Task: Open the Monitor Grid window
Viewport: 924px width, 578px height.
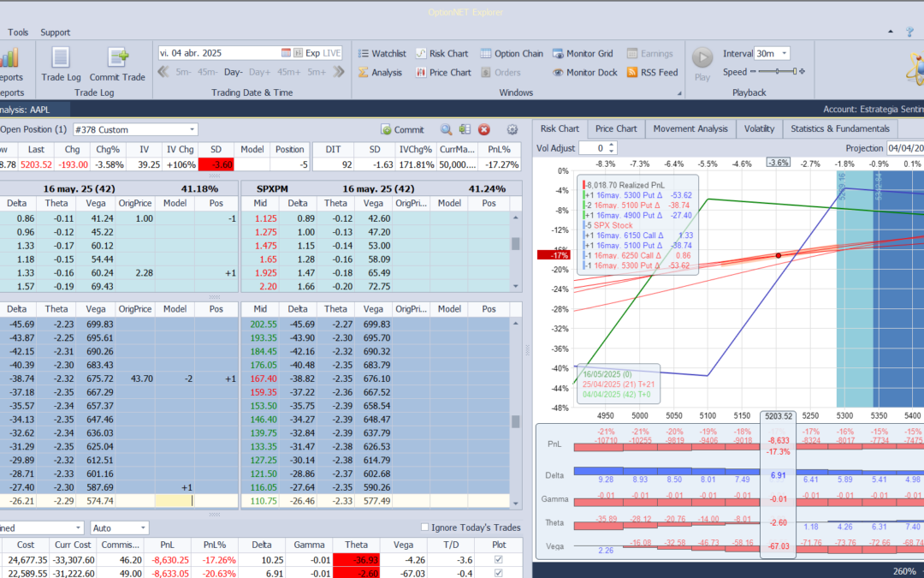Action: 583,54
